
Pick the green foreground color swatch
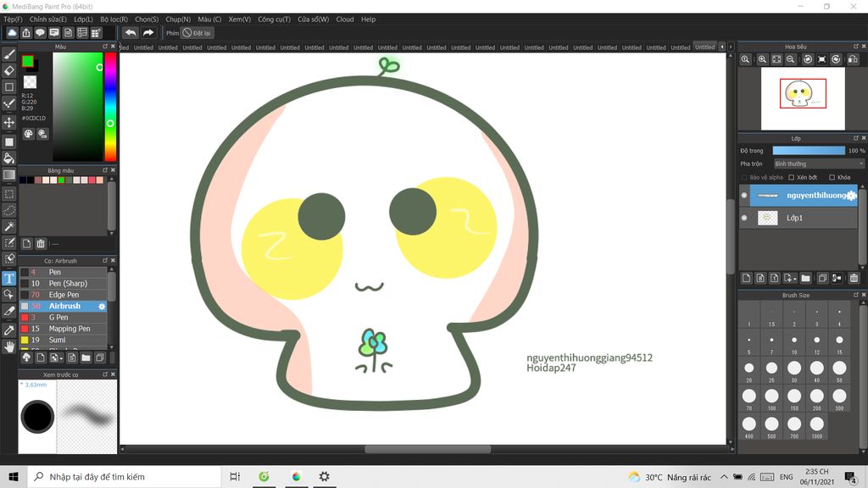[x=28, y=61]
